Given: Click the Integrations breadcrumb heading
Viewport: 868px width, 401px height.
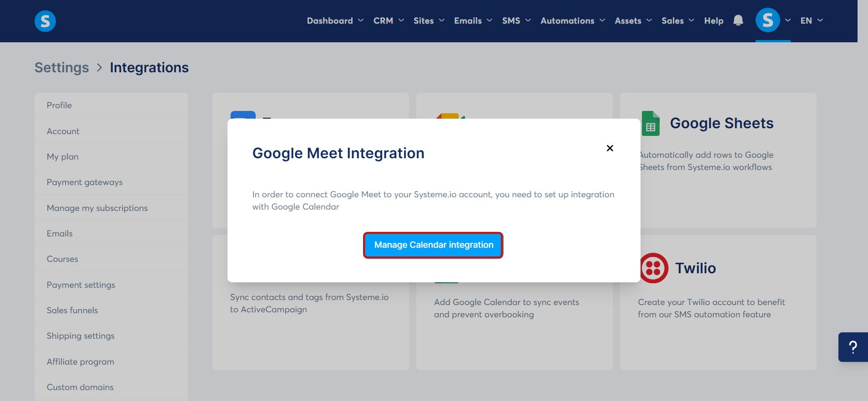Looking at the screenshot, I should tap(149, 67).
